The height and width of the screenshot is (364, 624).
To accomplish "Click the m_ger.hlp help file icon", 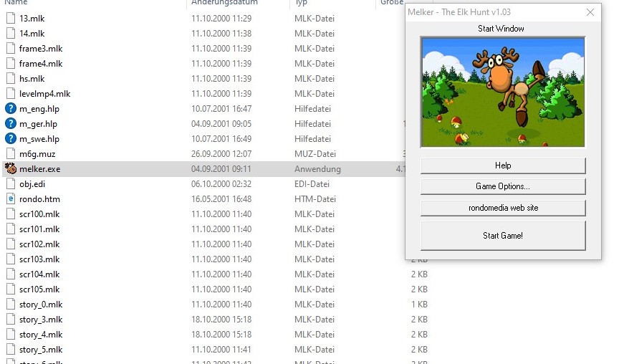I will [11, 124].
